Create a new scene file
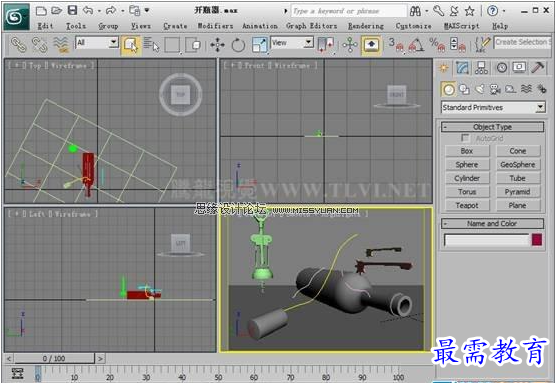The width and height of the screenshot is (555, 383). 41,11
